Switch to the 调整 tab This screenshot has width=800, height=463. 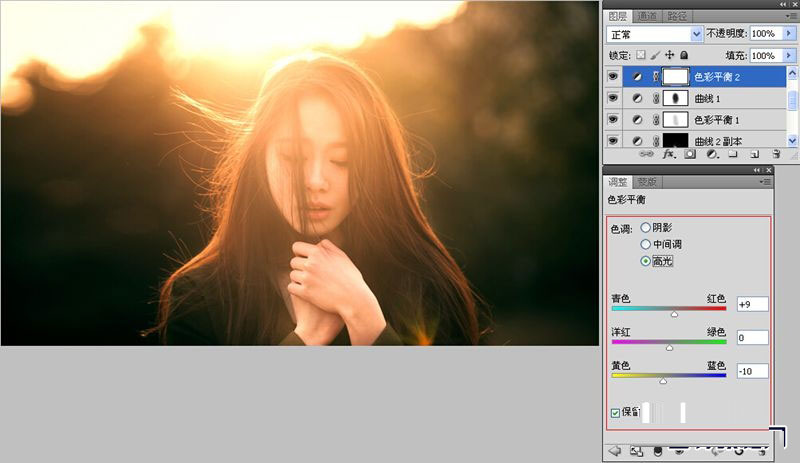point(617,182)
